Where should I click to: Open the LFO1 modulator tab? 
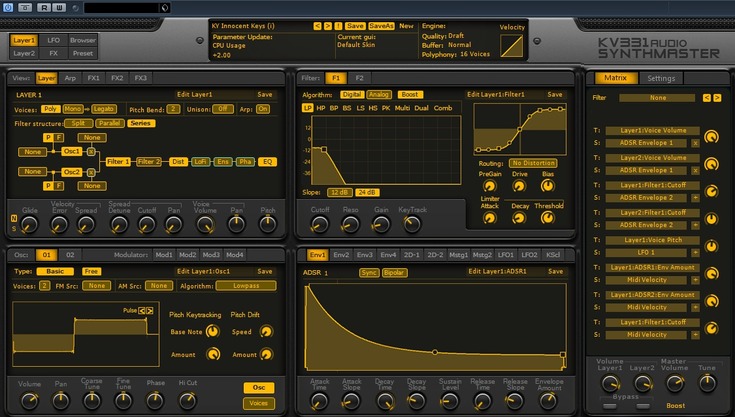[x=505, y=255]
